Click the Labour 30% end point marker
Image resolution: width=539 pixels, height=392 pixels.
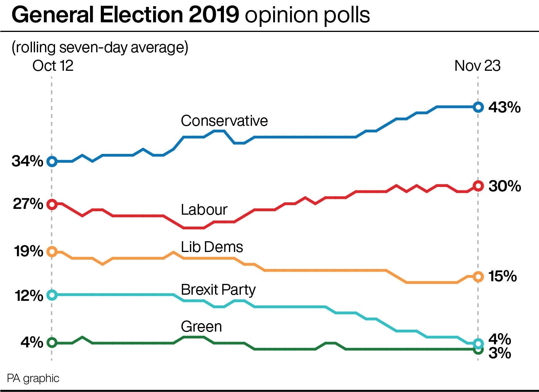tap(478, 186)
